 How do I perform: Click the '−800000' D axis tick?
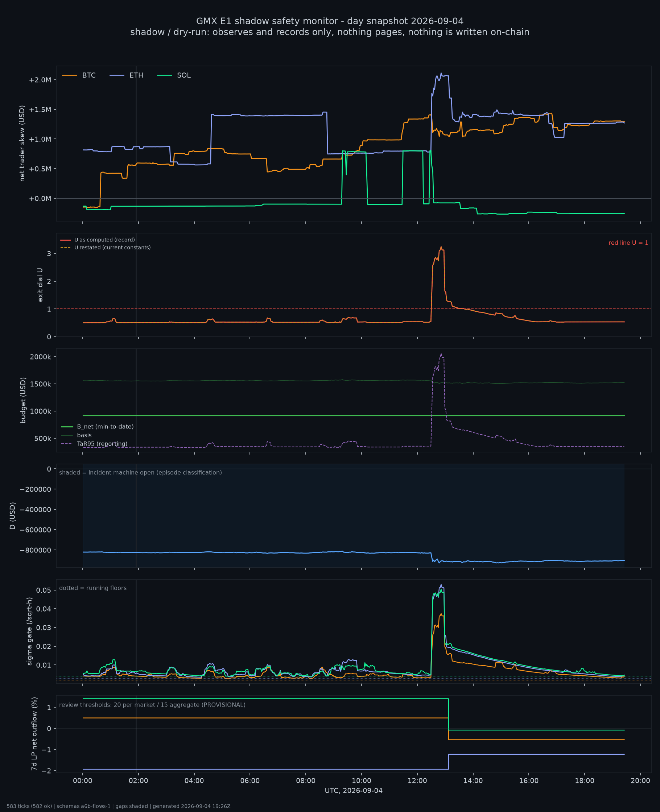[x=36, y=550]
